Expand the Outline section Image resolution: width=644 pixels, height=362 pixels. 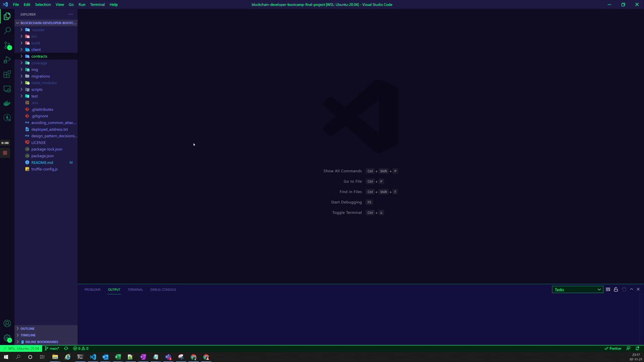(x=46, y=328)
